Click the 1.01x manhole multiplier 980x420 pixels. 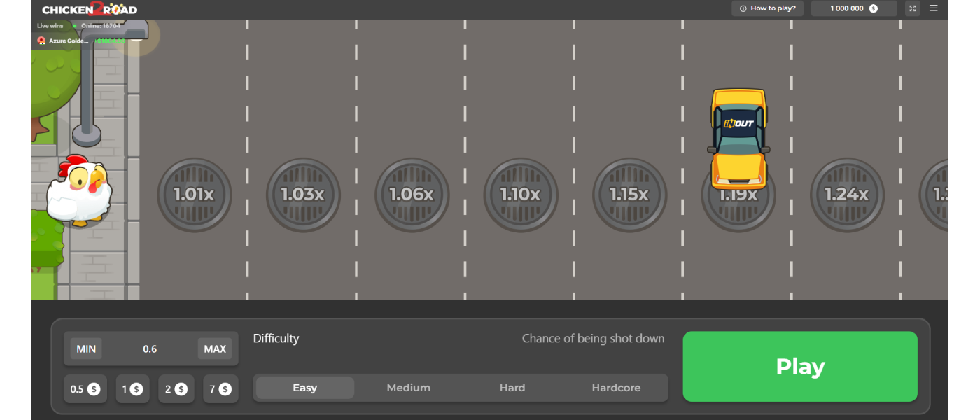pos(194,195)
